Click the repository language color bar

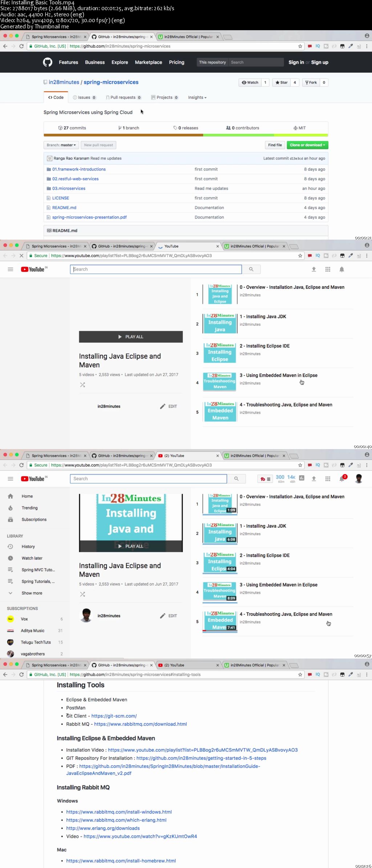click(186, 135)
